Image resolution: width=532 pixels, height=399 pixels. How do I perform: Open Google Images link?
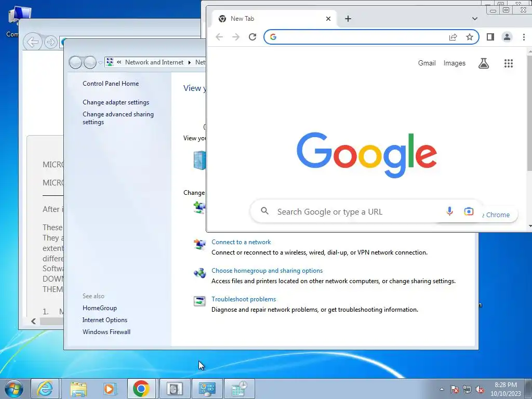(x=454, y=63)
